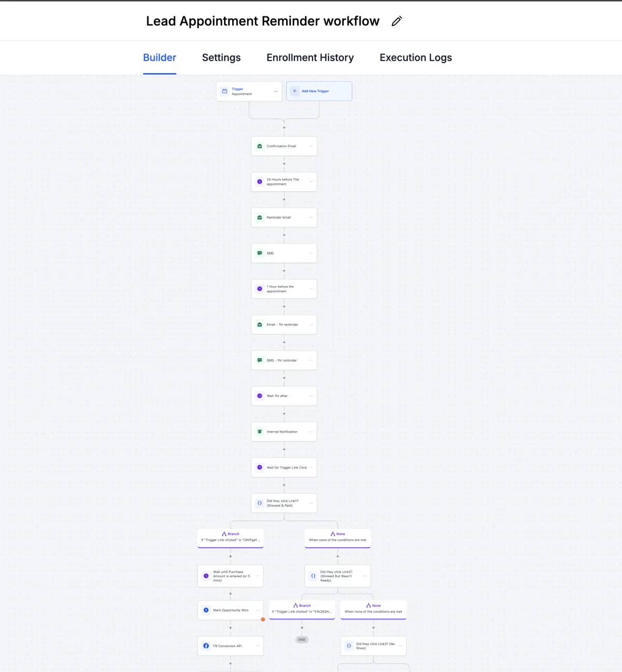Image resolution: width=622 pixels, height=672 pixels.
Task: Open the Wait for Trigger Link Click options
Action: pos(311,467)
